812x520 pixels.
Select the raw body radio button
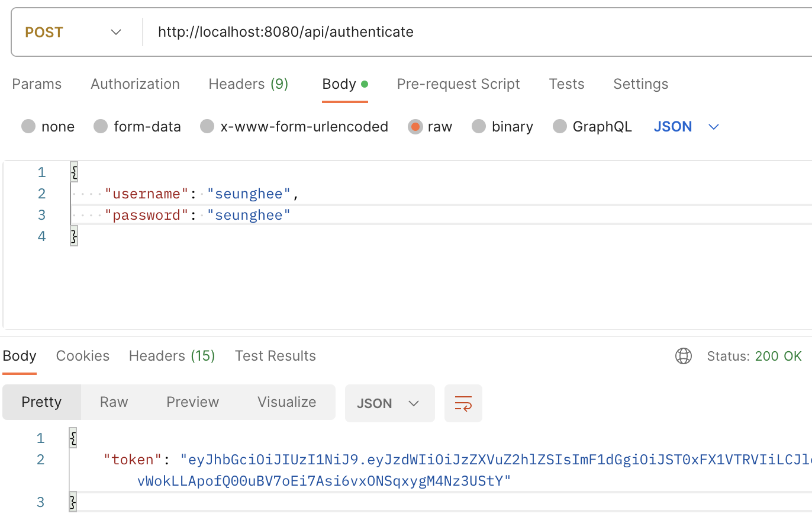click(x=415, y=127)
